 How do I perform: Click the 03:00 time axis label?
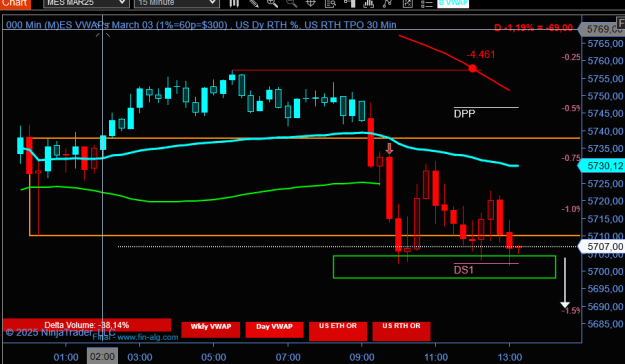[140, 357]
